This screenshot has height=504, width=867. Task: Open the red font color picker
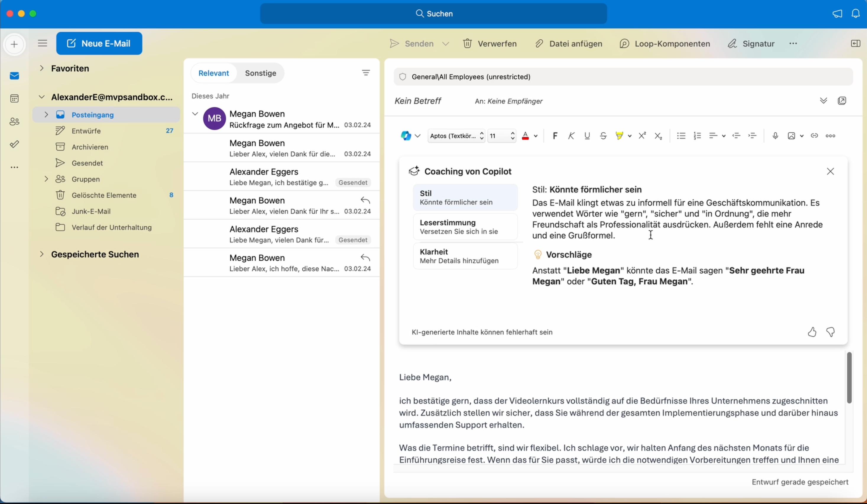[536, 136]
